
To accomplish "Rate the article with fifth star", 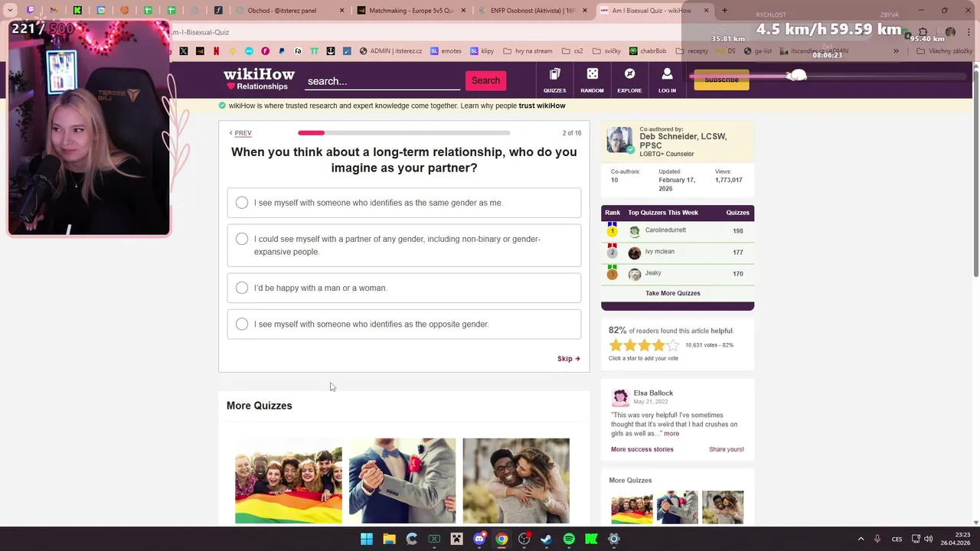I will coord(673,345).
